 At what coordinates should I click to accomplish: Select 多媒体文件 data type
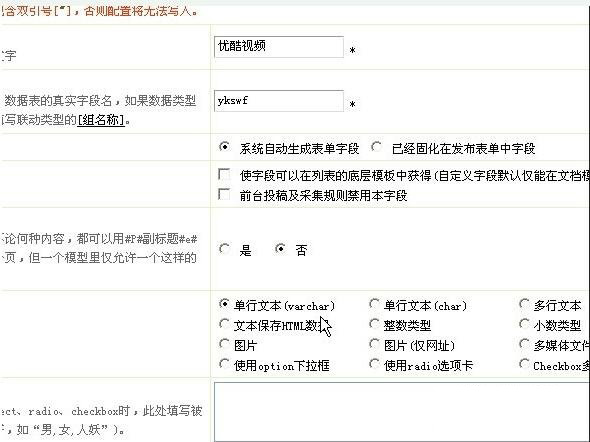click(524, 344)
